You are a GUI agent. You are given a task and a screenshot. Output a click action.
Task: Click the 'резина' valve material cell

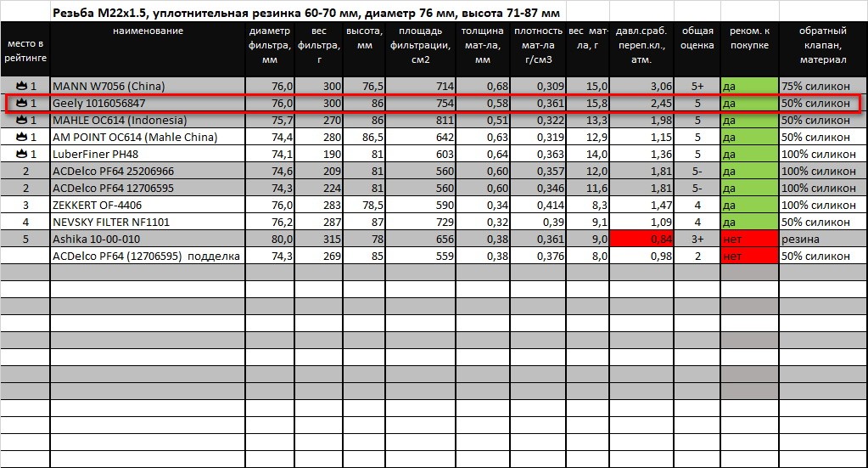tap(822, 239)
